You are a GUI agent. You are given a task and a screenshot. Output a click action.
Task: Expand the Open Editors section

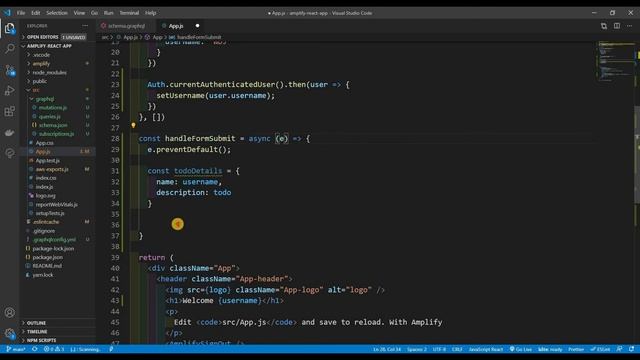click(42, 37)
